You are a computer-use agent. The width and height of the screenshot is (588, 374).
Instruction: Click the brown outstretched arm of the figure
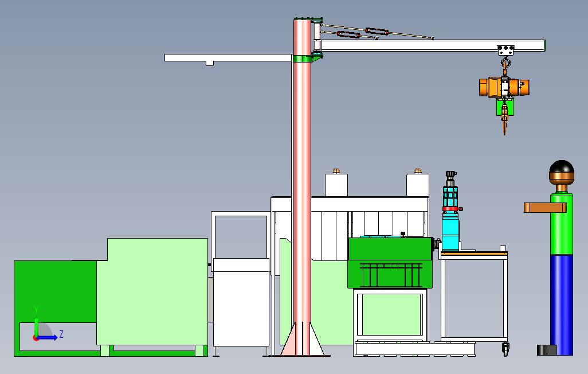pos(545,208)
